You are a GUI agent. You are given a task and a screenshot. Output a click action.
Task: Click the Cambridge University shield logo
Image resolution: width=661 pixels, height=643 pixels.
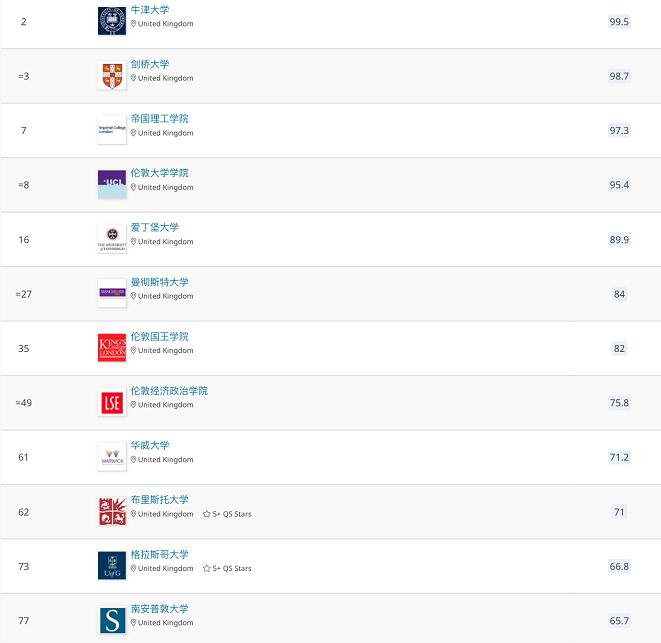point(112,76)
